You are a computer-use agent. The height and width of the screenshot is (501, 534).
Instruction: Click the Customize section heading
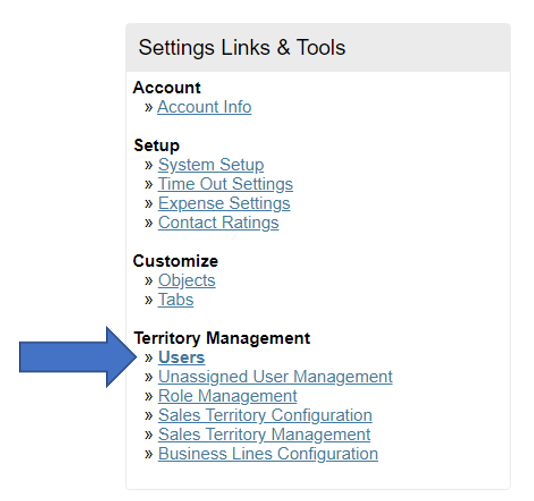coord(175,261)
